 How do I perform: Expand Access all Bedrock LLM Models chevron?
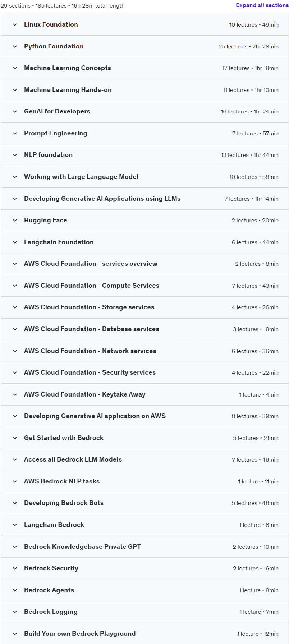[x=15, y=460]
